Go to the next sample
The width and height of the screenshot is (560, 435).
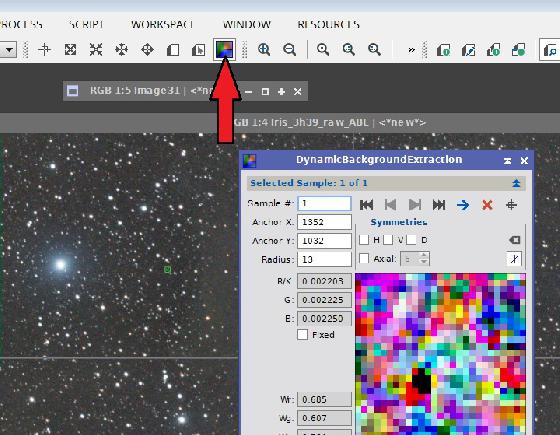pos(415,205)
